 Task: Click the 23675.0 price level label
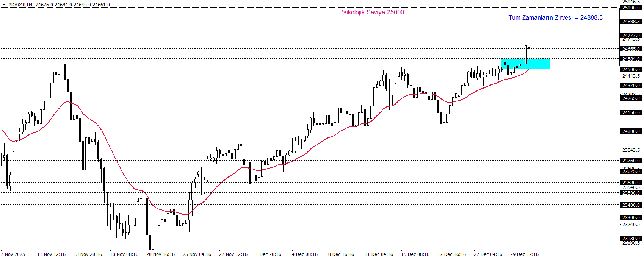[x=631, y=171]
